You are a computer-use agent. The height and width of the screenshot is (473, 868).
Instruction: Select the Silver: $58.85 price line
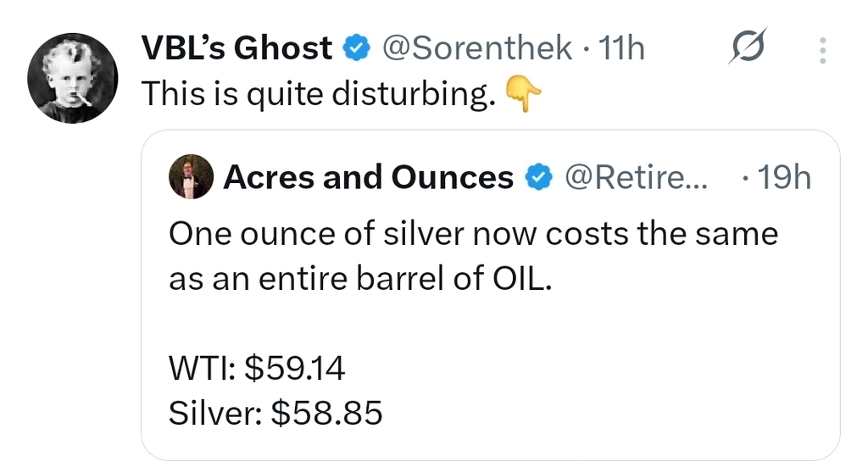point(275,413)
